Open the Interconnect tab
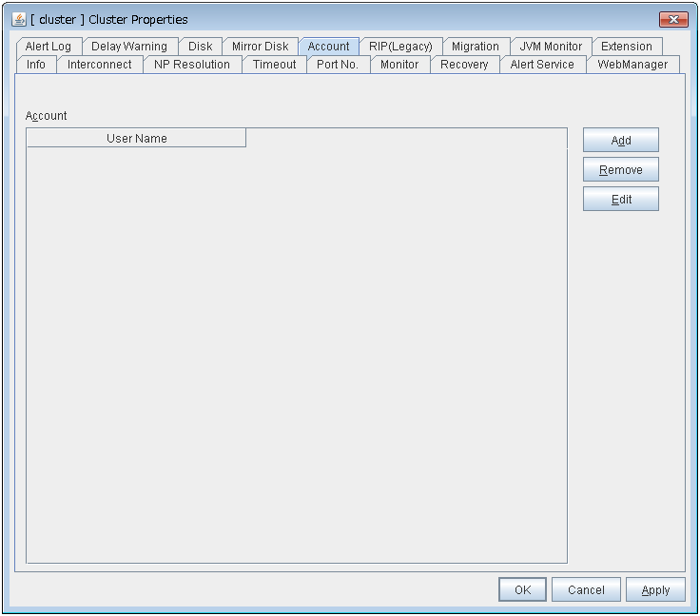 pos(100,65)
